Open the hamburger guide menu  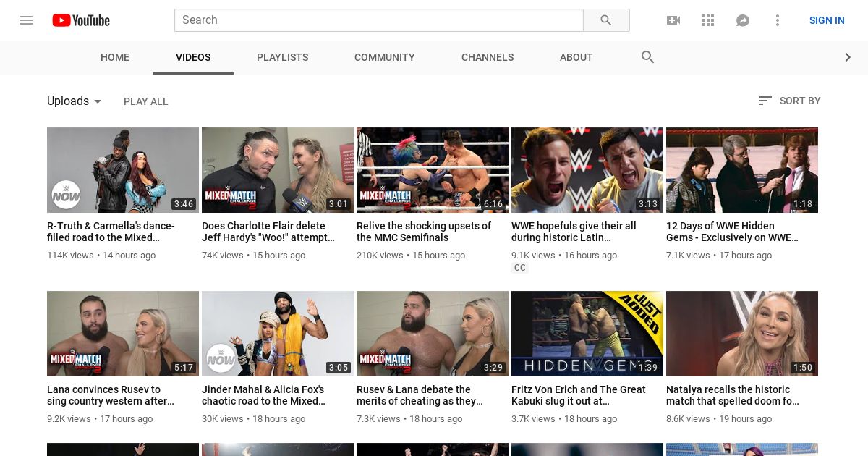[26, 20]
